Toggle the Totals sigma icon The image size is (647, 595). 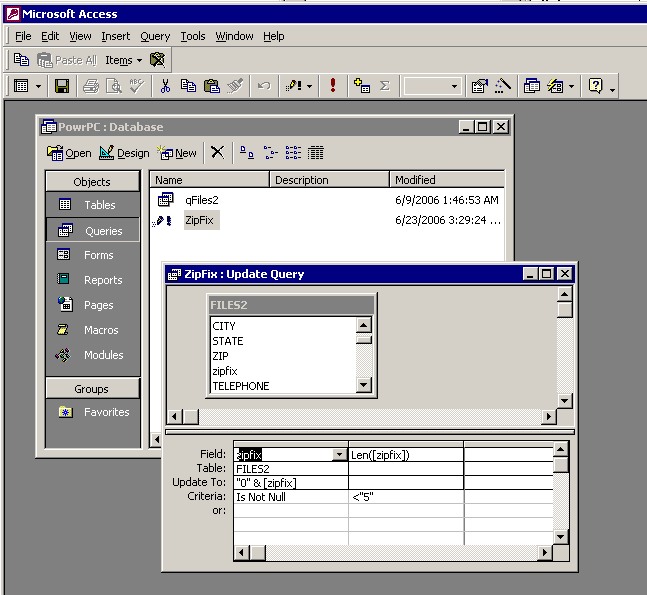[385, 86]
